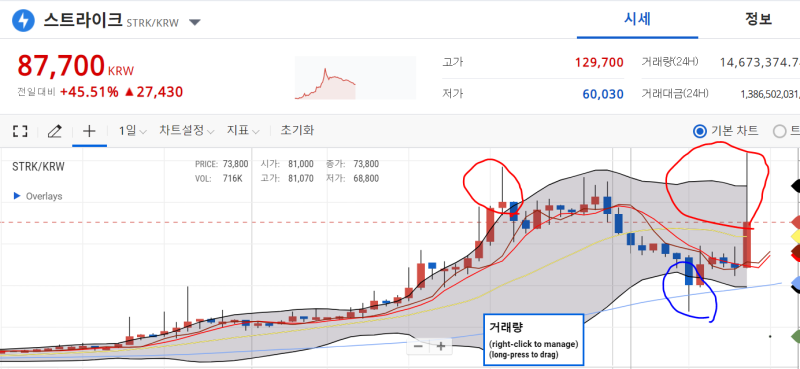Image resolution: width=800 pixels, height=369 pixels.
Task: Click the 거래량 volume panel label box
Action: [533, 340]
